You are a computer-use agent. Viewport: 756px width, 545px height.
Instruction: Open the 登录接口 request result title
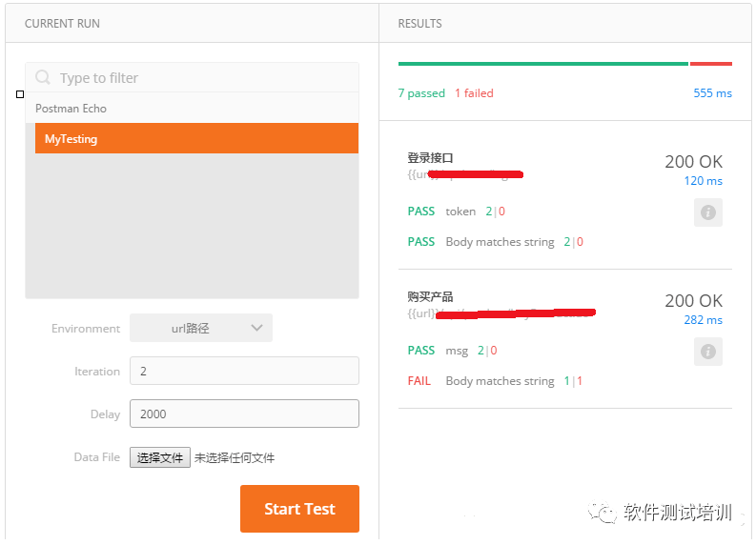pos(430,158)
